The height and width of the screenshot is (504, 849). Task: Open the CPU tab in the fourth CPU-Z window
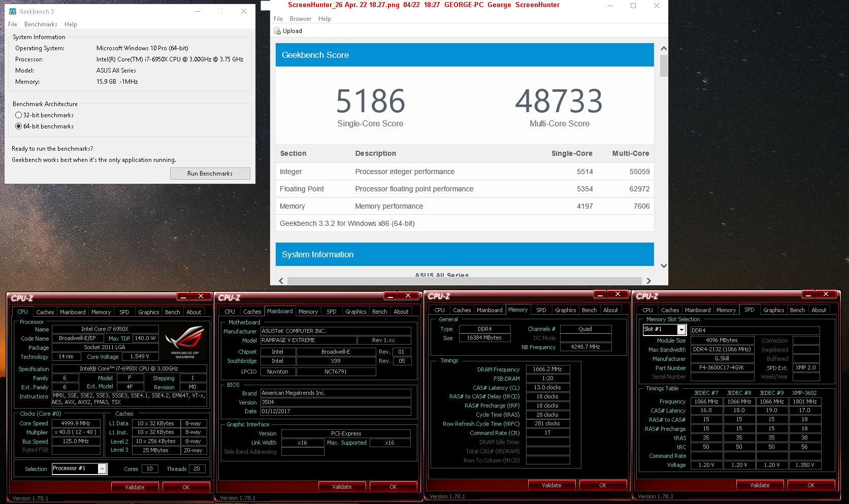pos(647,310)
